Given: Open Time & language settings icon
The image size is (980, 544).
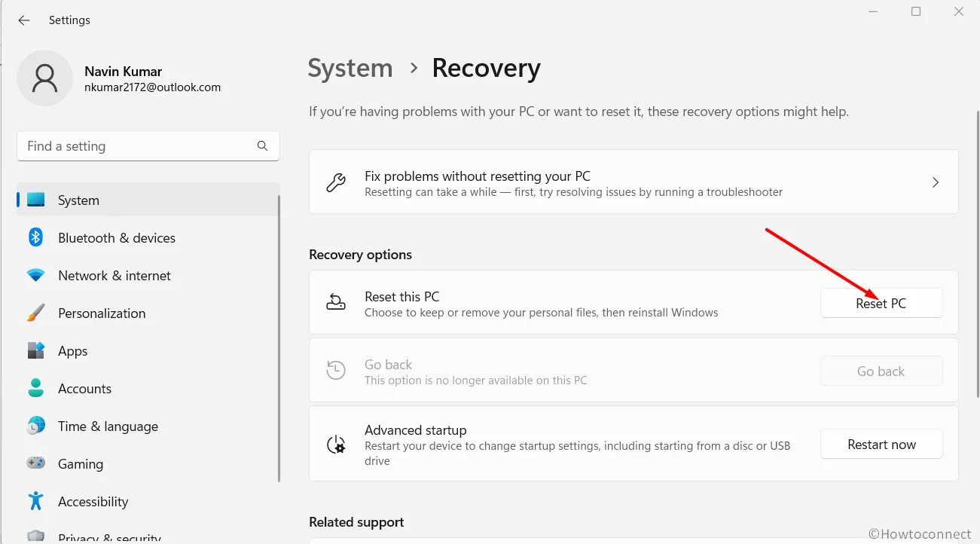Looking at the screenshot, I should click(x=36, y=426).
